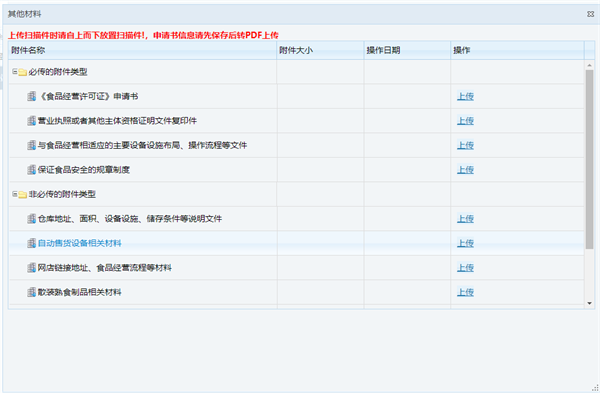The height and width of the screenshot is (393, 600).
Task: Click the 操作 column header
Action: point(517,50)
